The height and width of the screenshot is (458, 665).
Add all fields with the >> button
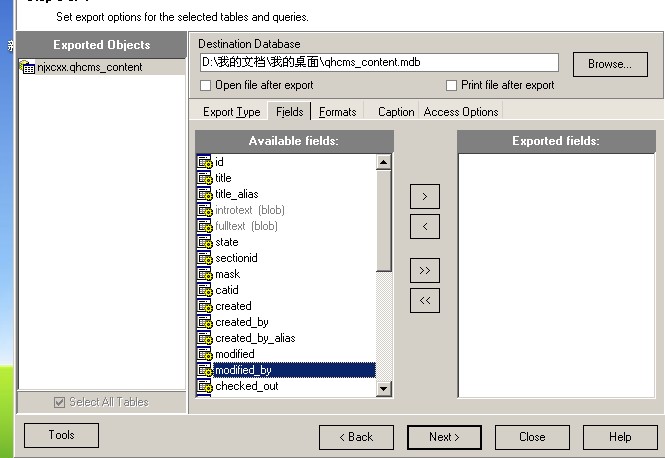pos(425,270)
